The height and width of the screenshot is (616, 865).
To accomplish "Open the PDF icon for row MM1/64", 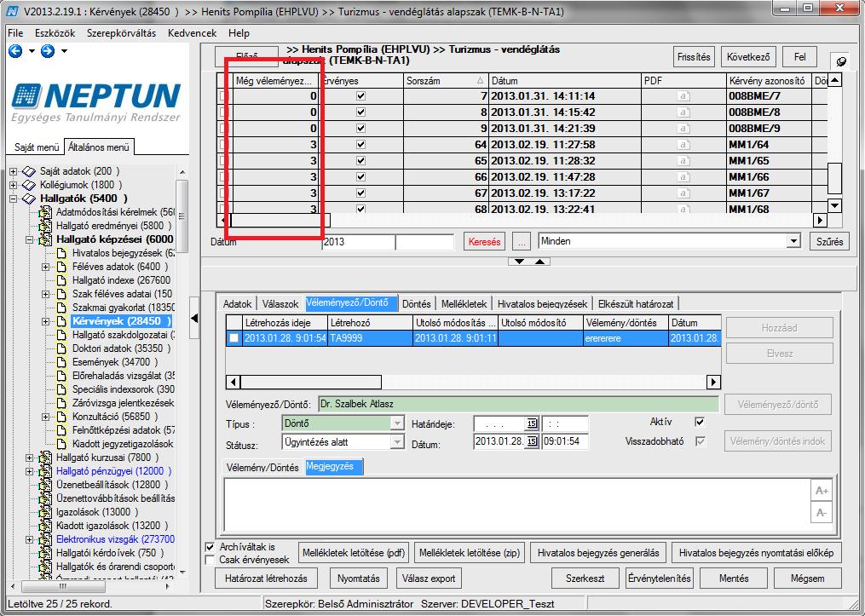I will point(683,145).
